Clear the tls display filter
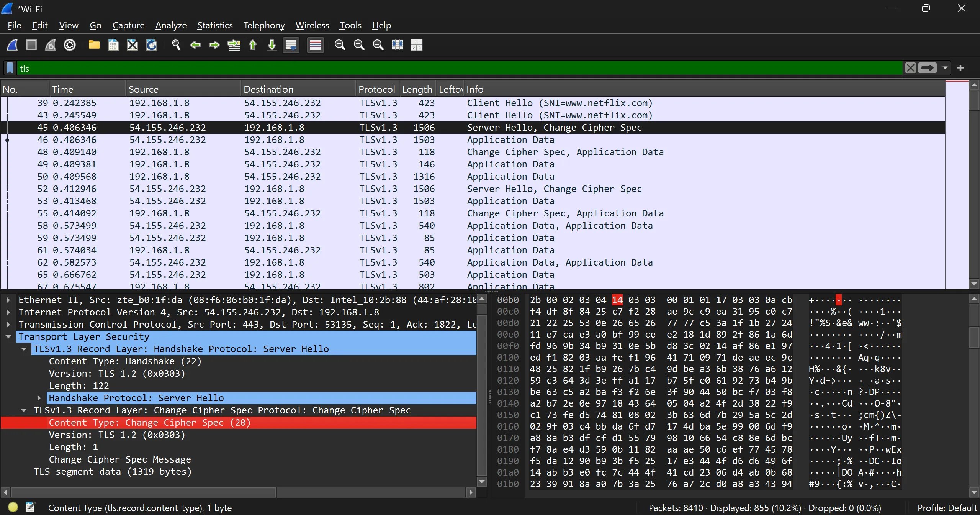 [x=910, y=68]
